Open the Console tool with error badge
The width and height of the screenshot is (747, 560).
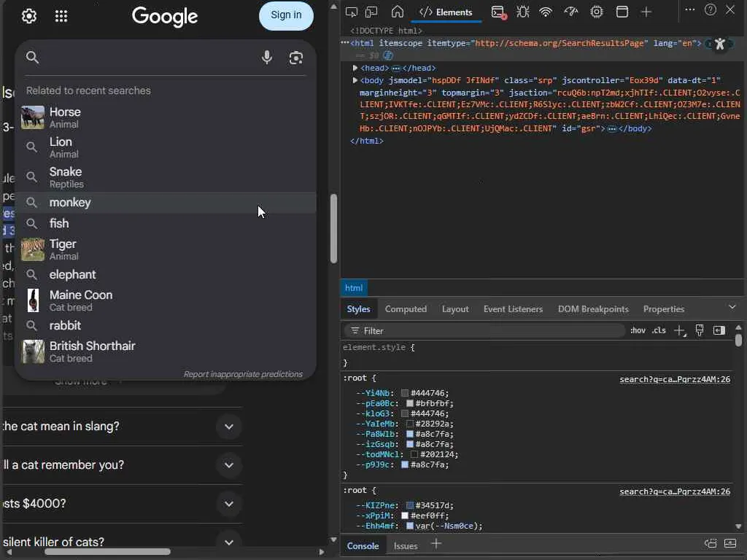coord(498,12)
